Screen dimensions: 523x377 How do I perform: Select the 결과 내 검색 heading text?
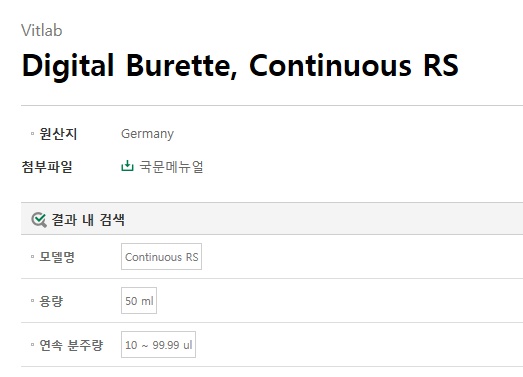tap(88, 220)
